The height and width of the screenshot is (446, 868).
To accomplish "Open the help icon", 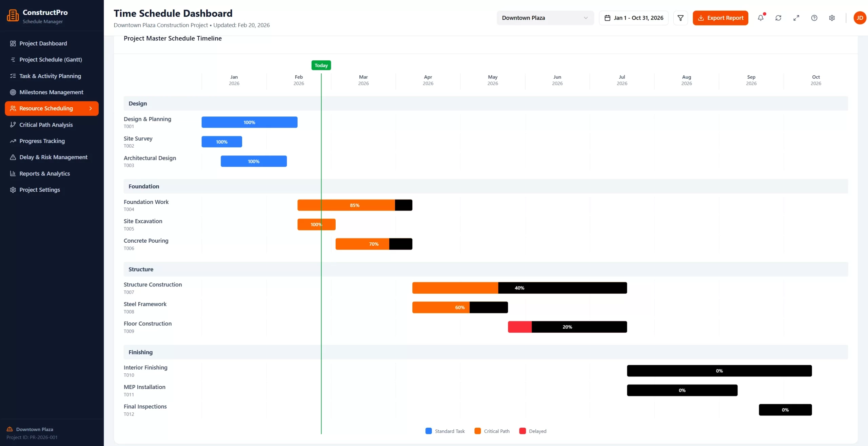I will click(814, 18).
